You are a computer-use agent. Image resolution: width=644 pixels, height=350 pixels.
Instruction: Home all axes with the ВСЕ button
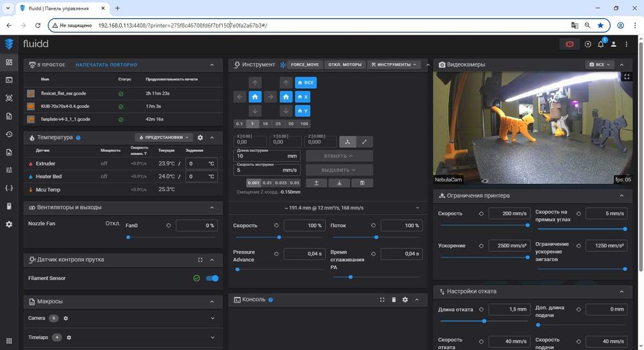pyautogui.click(x=306, y=83)
